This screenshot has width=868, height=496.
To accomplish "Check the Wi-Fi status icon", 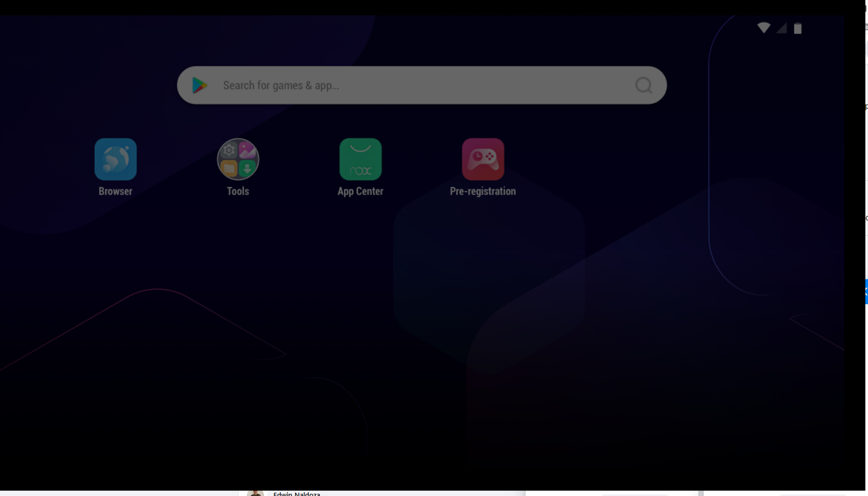I will click(x=764, y=28).
